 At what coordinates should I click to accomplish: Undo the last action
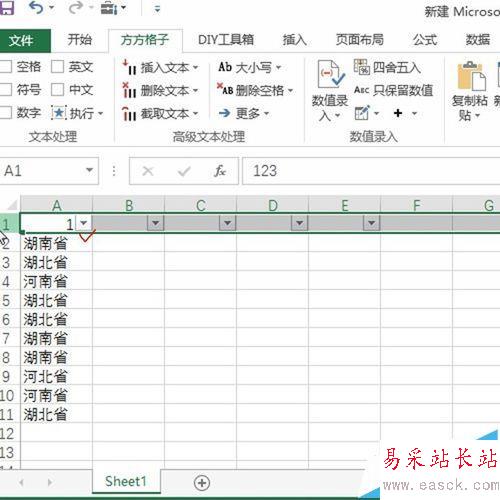(x=36, y=8)
